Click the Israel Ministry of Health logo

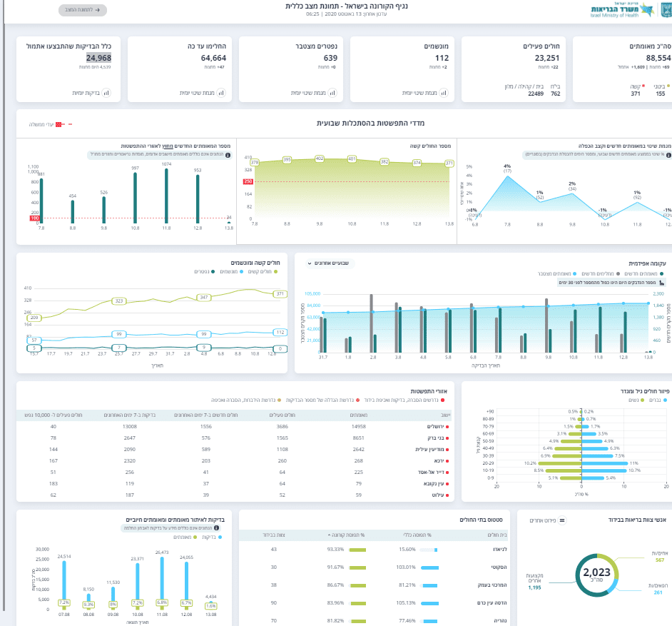click(x=631, y=9)
